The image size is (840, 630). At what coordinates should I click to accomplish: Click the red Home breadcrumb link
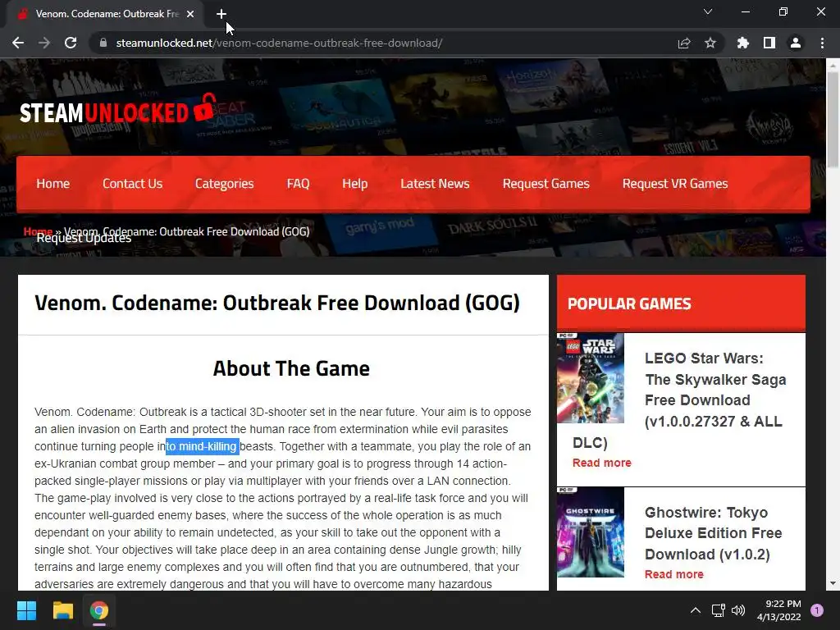click(x=38, y=231)
